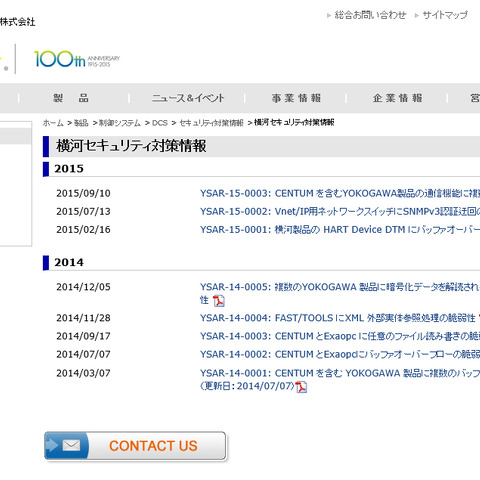This screenshot has width=480, height=480.
Task: Go to セキュリティ対策情報 in breadcrumb
Action: point(211,123)
